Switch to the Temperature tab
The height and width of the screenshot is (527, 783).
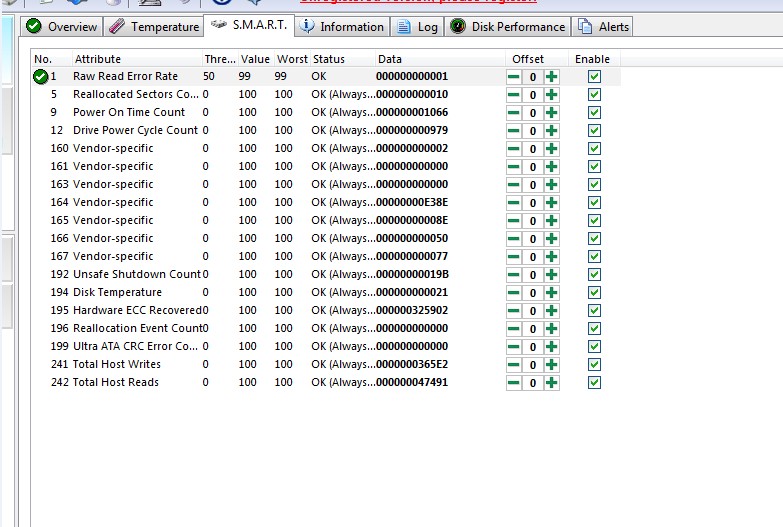[x=154, y=26]
